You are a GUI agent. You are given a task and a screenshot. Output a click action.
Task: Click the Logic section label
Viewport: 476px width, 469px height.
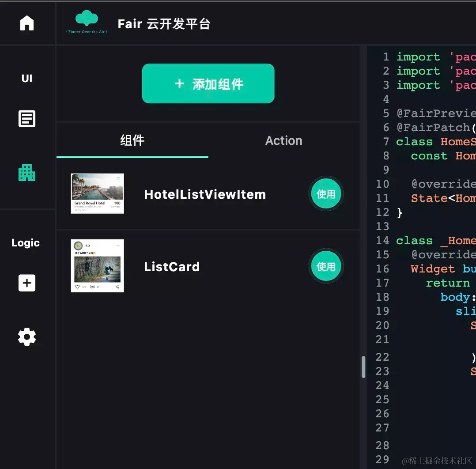(26, 243)
